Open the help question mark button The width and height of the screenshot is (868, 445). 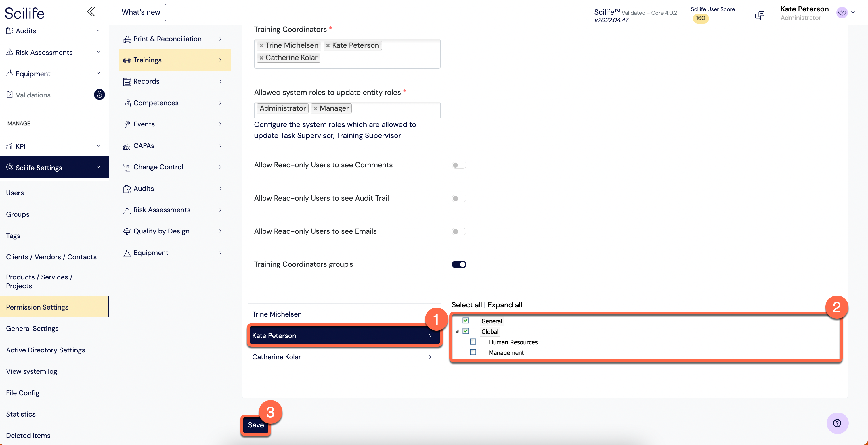837,423
